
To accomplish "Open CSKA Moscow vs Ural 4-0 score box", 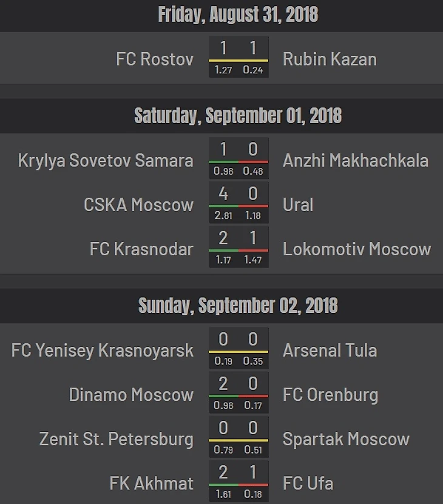I will (x=238, y=203).
